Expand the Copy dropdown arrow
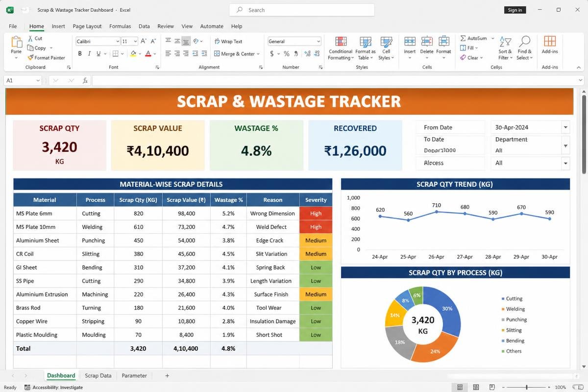 click(x=51, y=48)
